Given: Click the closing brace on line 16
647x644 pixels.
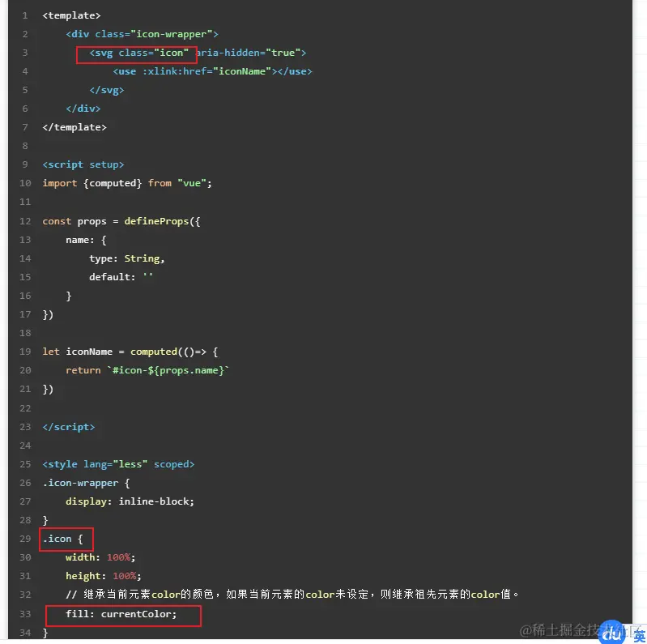Looking at the screenshot, I should (x=69, y=296).
